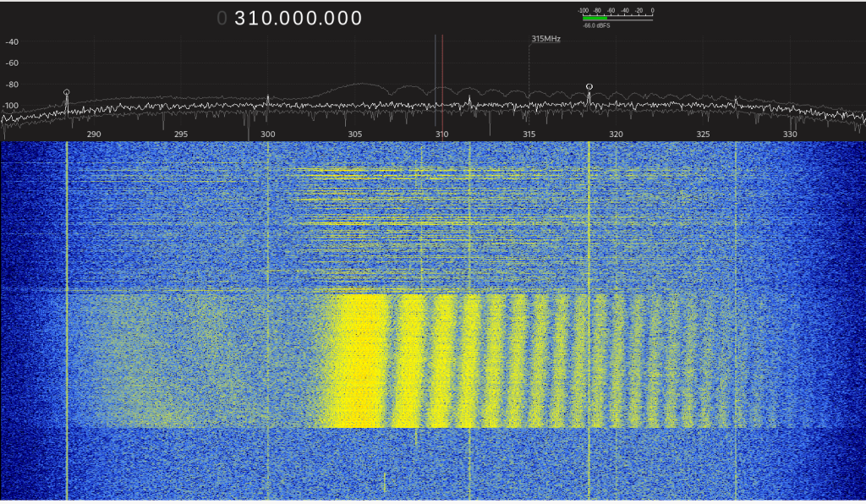Click the widest bright yellow waterfall burst near 305 MHz

[359, 361]
